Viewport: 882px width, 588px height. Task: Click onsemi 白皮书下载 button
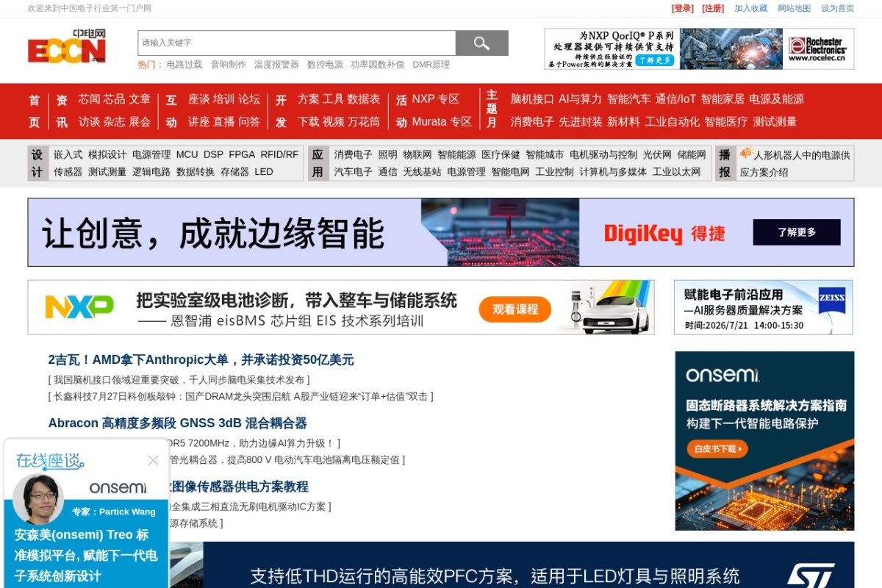pos(717,448)
